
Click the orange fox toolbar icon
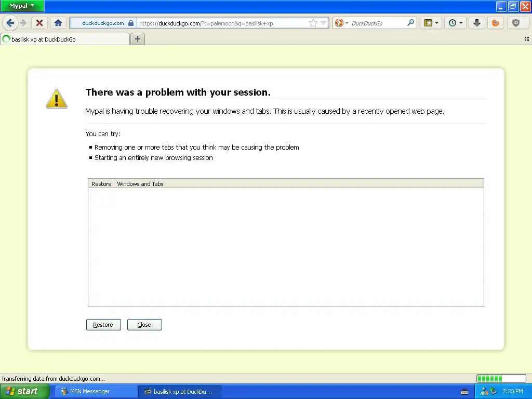[495, 23]
